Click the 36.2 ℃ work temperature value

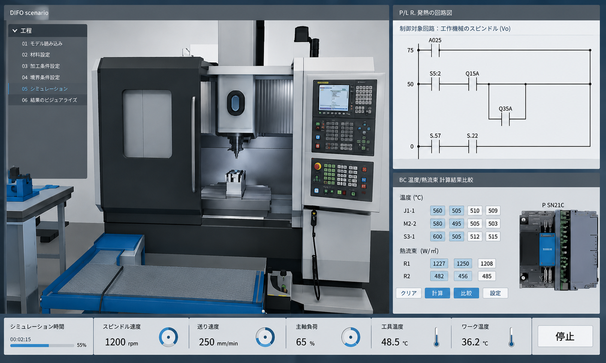(x=475, y=342)
